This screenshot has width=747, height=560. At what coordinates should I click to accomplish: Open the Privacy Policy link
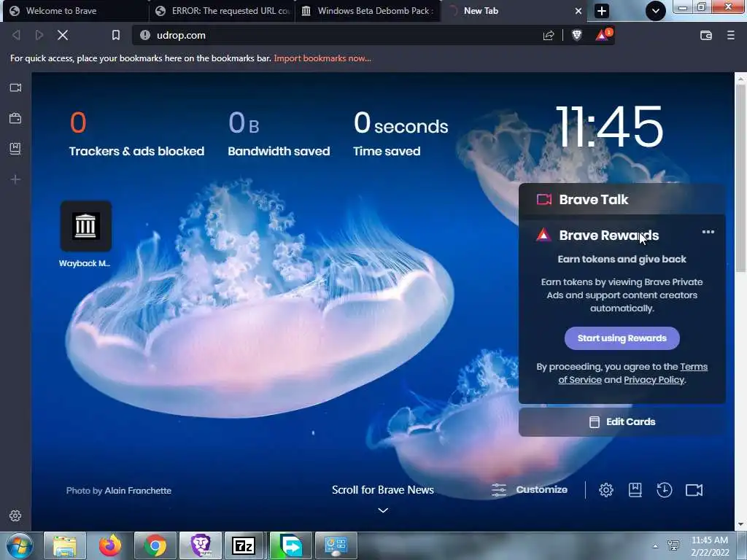[654, 380]
